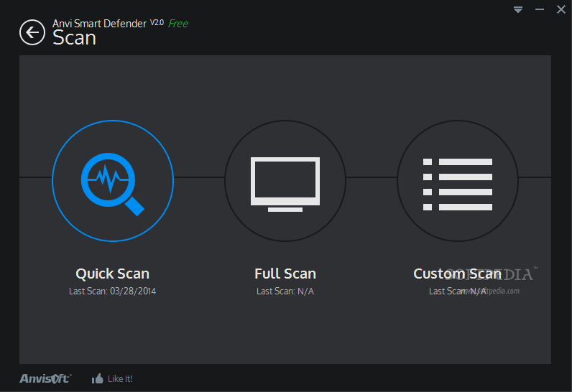572x392 pixels.
Task: Launch Full Scan using the monitor icon
Action: tap(285, 181)
